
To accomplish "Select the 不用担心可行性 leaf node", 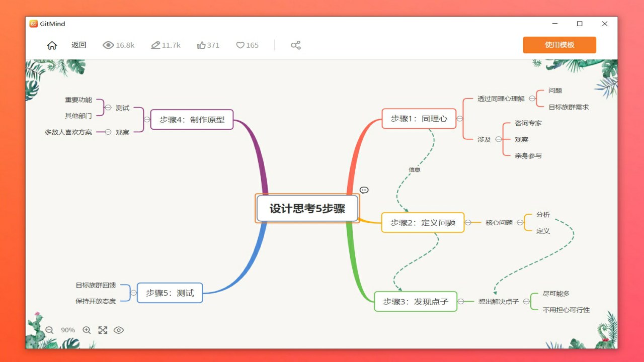I will click(x=567, y=310).
